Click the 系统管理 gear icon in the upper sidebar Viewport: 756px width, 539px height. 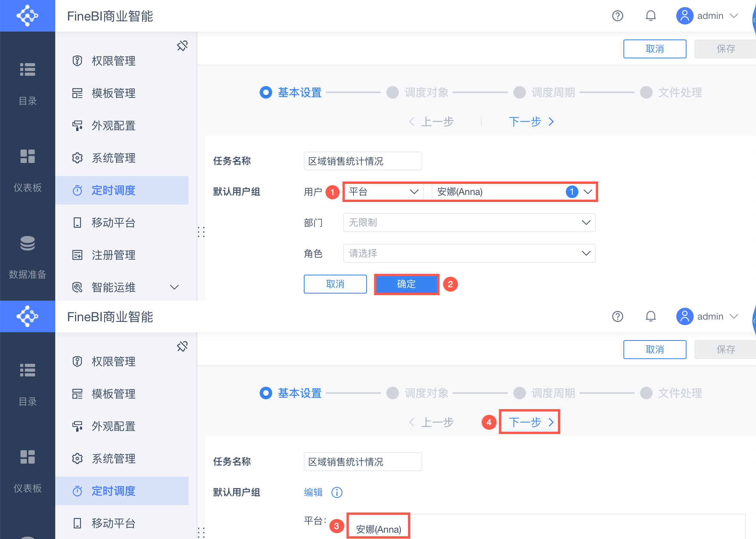[x=77, y=158]
